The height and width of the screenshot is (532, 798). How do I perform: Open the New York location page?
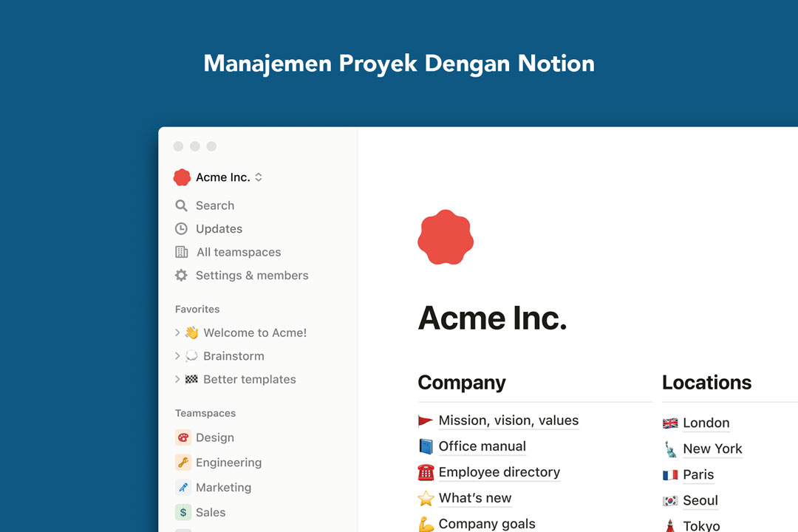712,449
